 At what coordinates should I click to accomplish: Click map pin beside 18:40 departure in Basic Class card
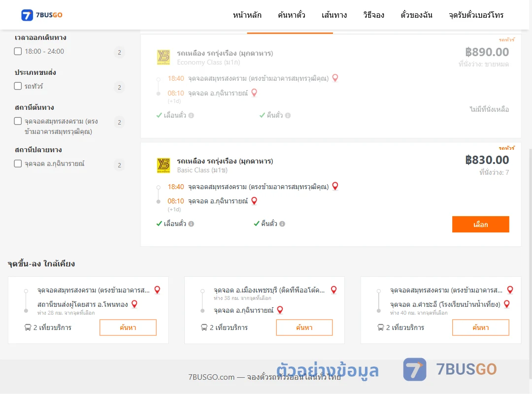pyautogui.click(x=335, y=186)
